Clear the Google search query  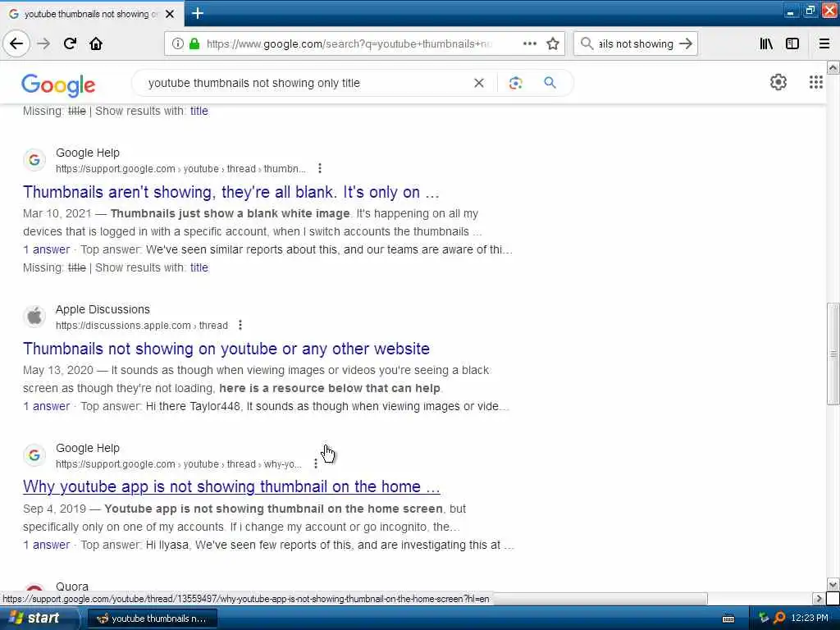(479, 83)
